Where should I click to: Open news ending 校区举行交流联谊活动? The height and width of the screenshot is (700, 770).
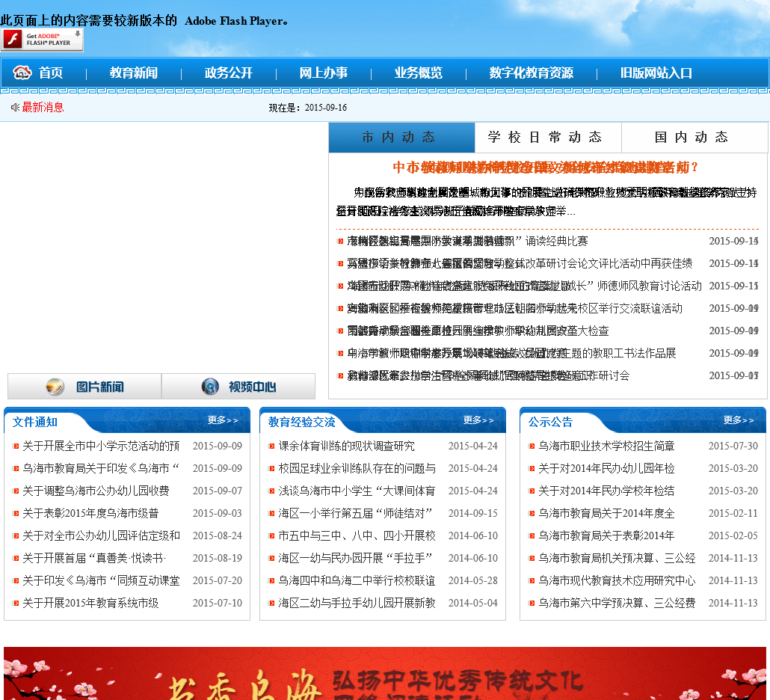(x=514, y=308)
